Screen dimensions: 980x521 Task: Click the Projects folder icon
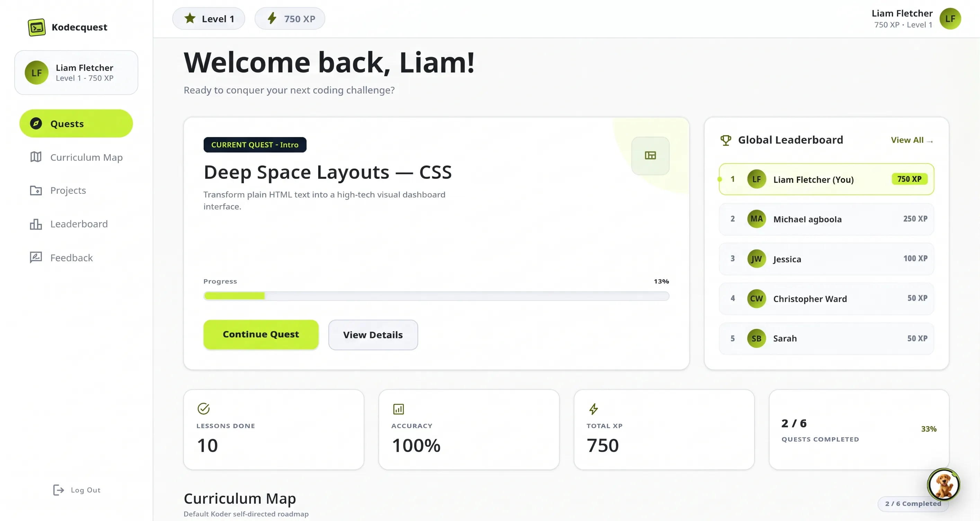point(36,190)
